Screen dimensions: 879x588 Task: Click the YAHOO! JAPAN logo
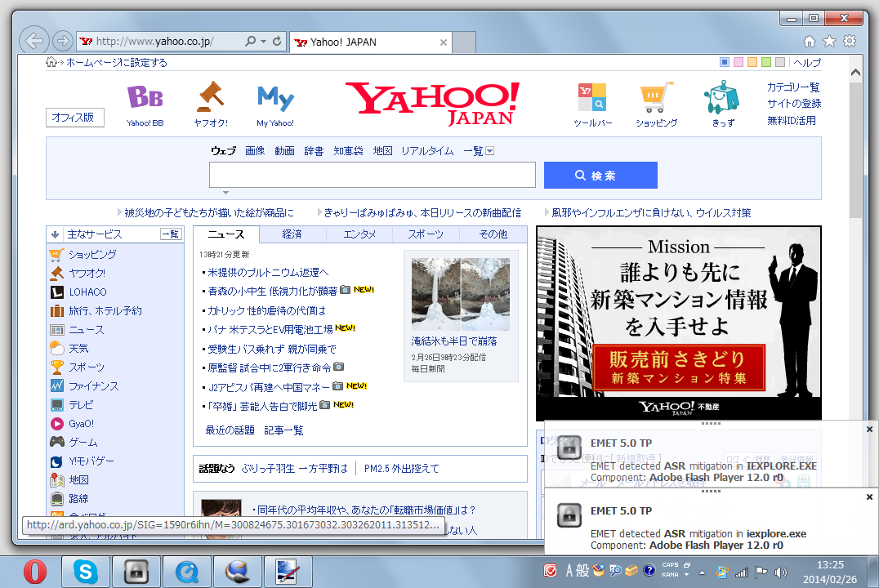[x=432, y=104]
